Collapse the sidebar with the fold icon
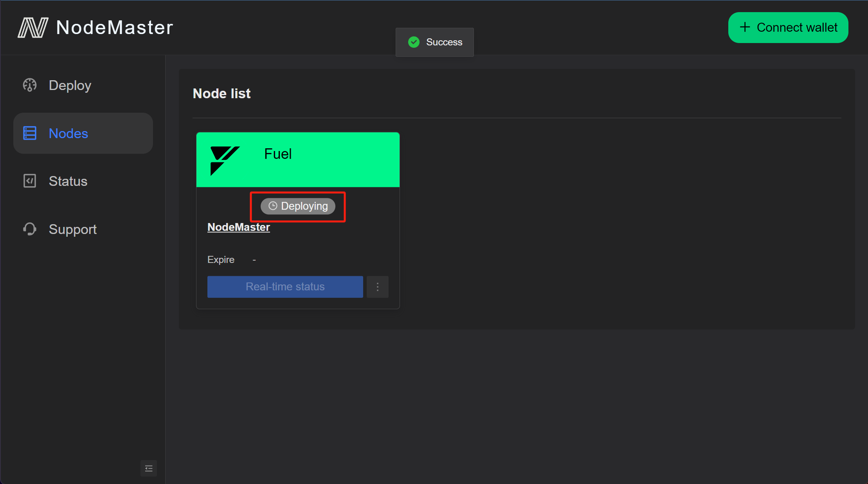 tap(149, 468)
